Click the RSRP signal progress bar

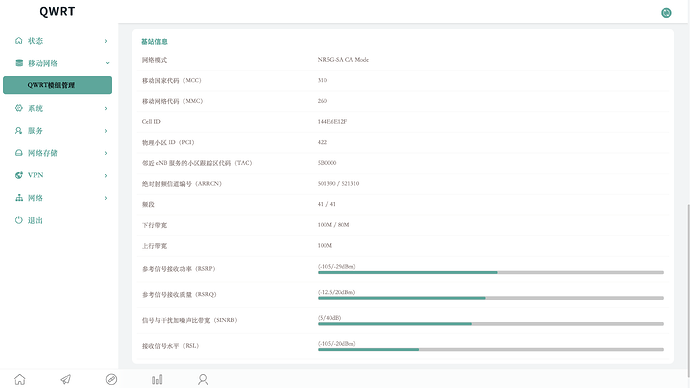tap(491, 272)
